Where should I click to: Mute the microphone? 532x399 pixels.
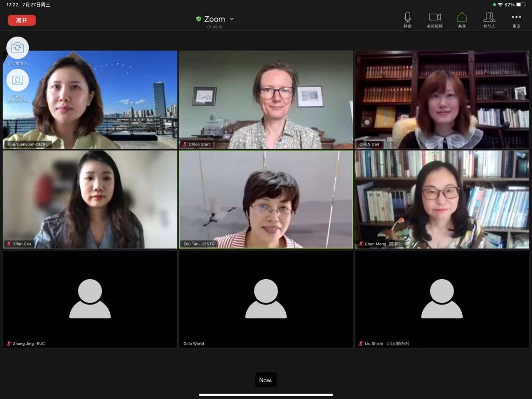pyautogui.click(x=407, y=19)
